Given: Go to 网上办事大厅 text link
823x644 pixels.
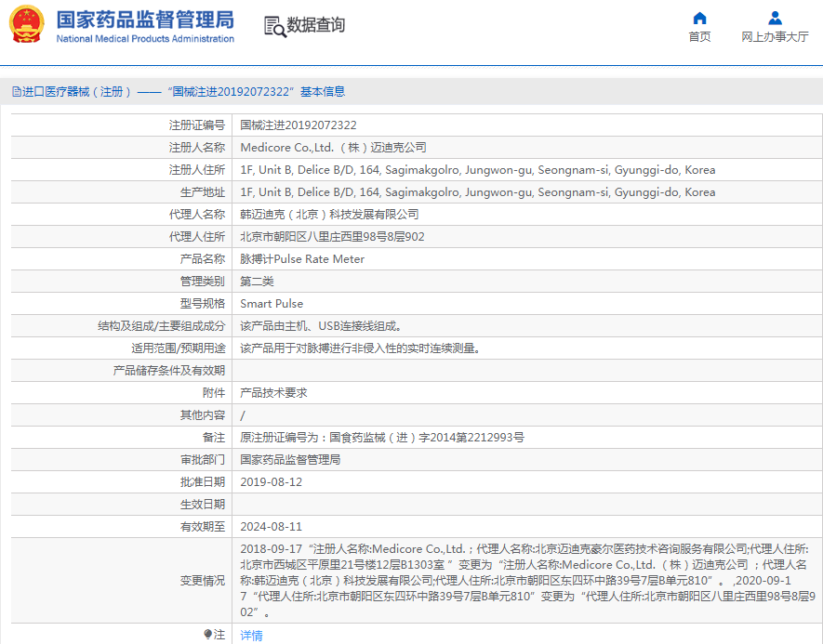Looking at the screenshot, I should [775, 37].
